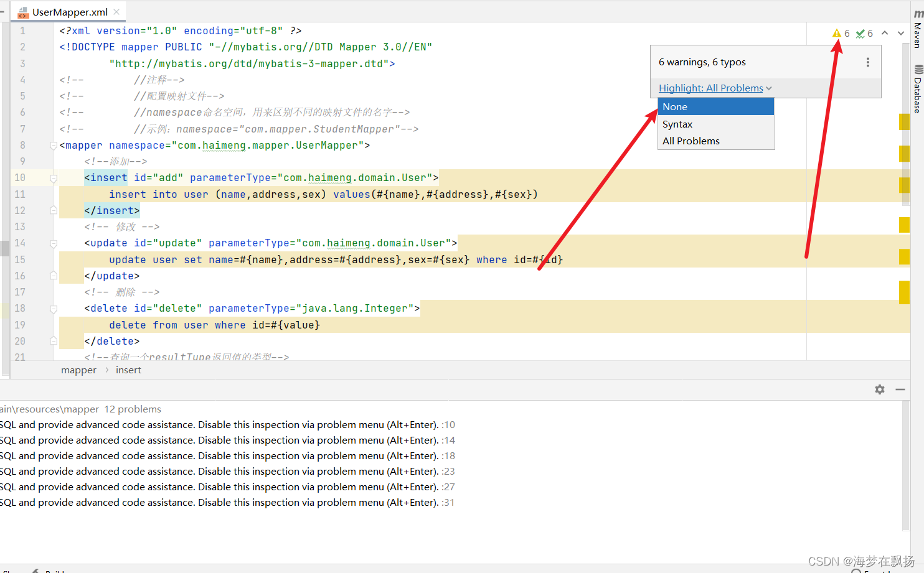
Task: Click the namespace value com.haimeng.mapper.UserMapper
Action: 268,146
